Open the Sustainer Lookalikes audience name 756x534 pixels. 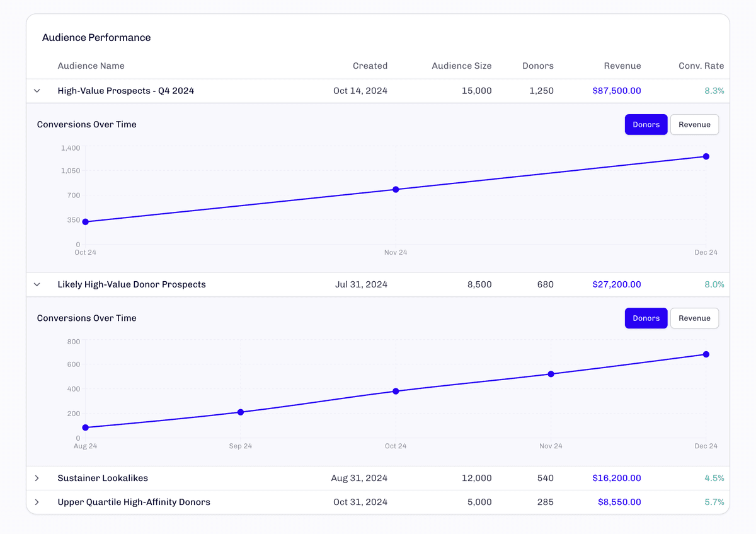(x=103, y=479)
